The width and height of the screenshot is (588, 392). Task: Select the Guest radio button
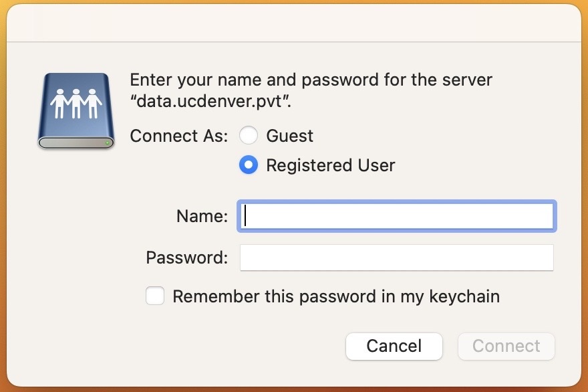(249, 136)
